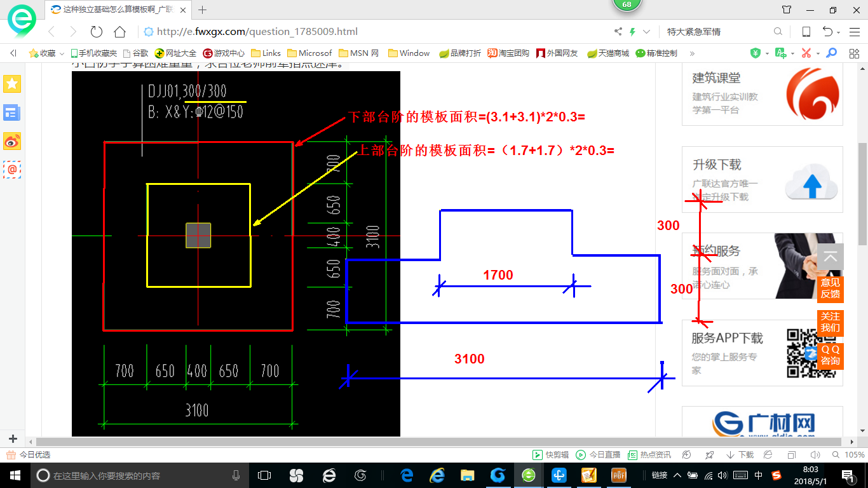Click the back-to-top arrow button
Viewport: 868px width, 488px height.
831,258
